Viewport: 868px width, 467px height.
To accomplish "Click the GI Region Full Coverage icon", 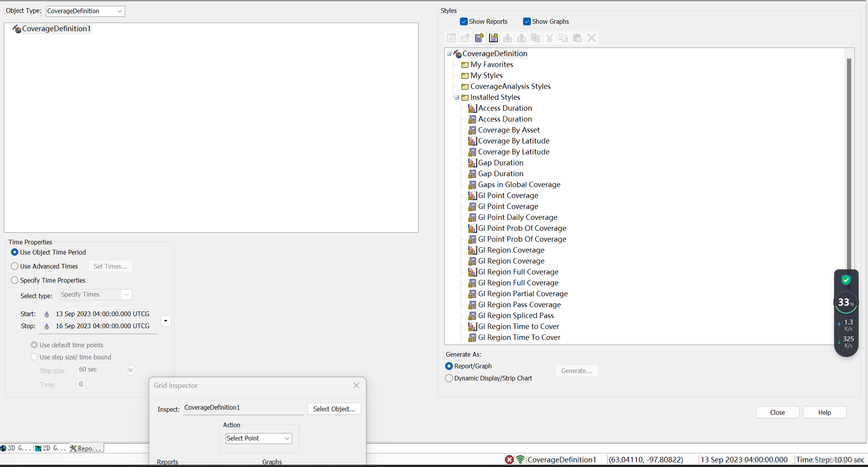I will (x=472, y=271).
